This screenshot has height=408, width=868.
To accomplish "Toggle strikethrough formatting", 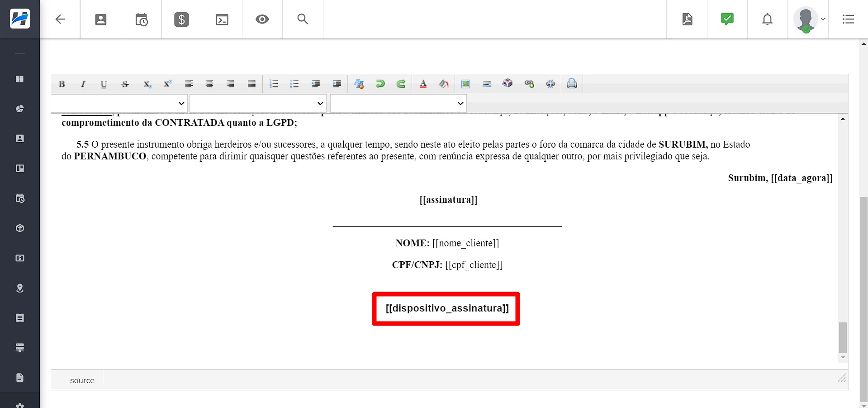I will point(125,84).
